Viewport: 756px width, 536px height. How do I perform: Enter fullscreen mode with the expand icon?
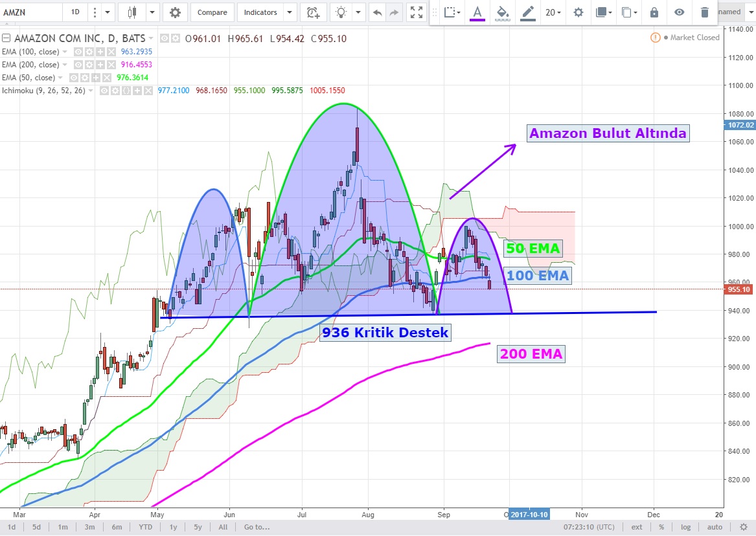[417, 12]
